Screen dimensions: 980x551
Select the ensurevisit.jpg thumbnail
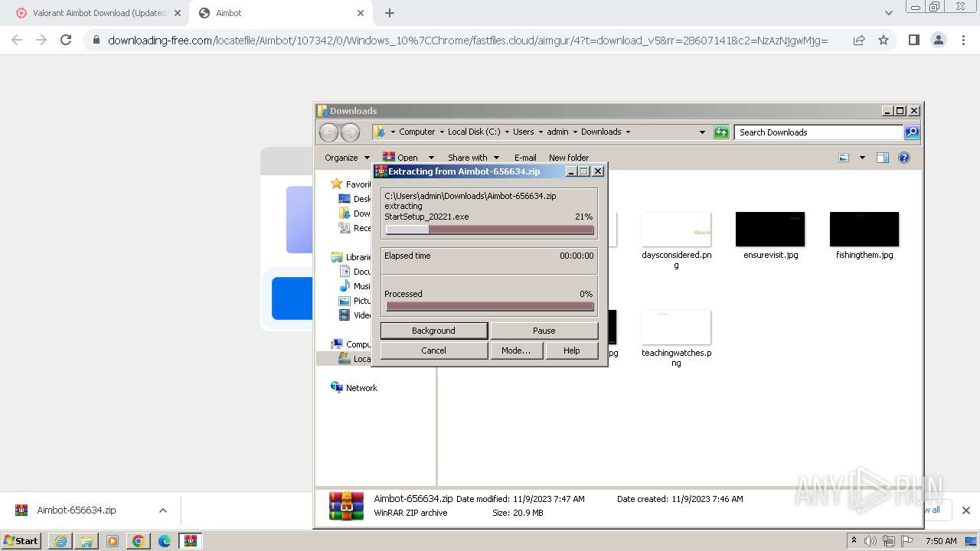pos(770,230)
